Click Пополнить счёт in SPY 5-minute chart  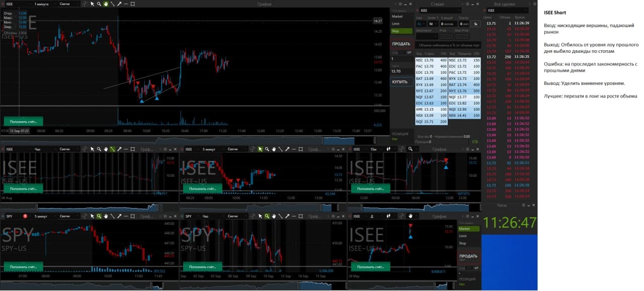[23, 267]
